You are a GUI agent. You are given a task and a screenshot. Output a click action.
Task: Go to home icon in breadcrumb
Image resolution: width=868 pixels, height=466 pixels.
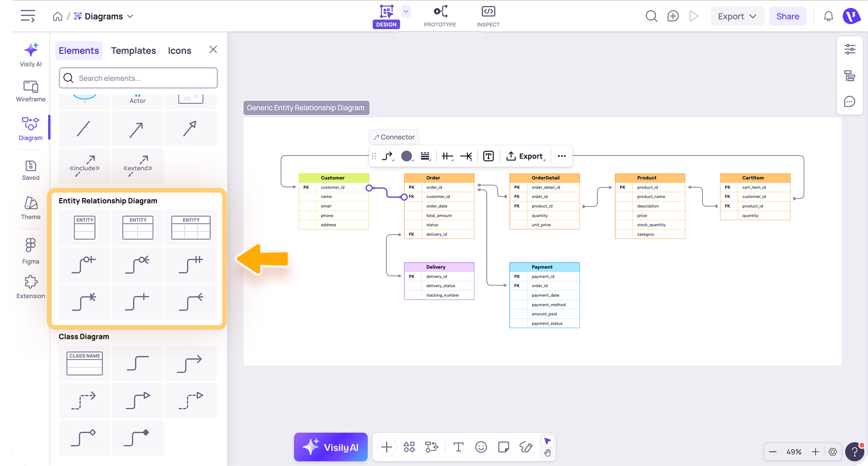57,16
